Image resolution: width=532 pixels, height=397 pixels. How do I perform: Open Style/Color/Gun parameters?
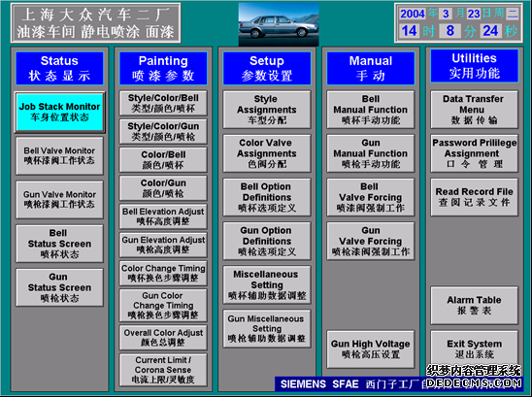[163, 131]
